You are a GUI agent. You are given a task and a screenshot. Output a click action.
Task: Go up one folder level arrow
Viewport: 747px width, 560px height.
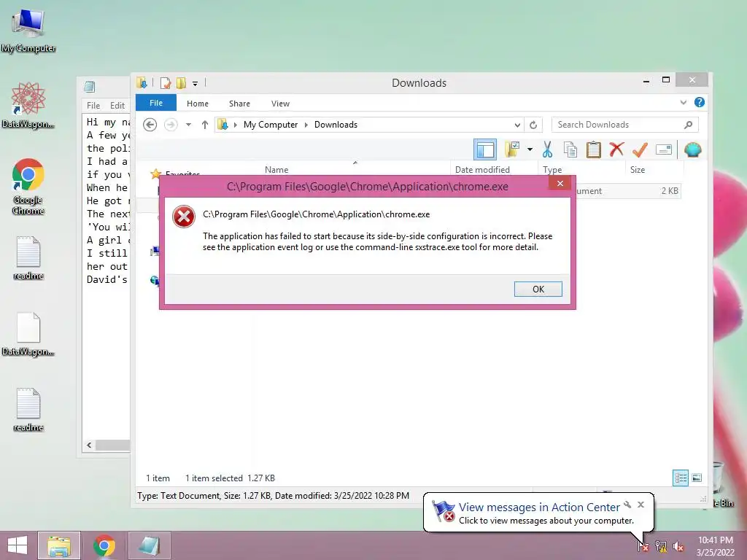point(205,125)
